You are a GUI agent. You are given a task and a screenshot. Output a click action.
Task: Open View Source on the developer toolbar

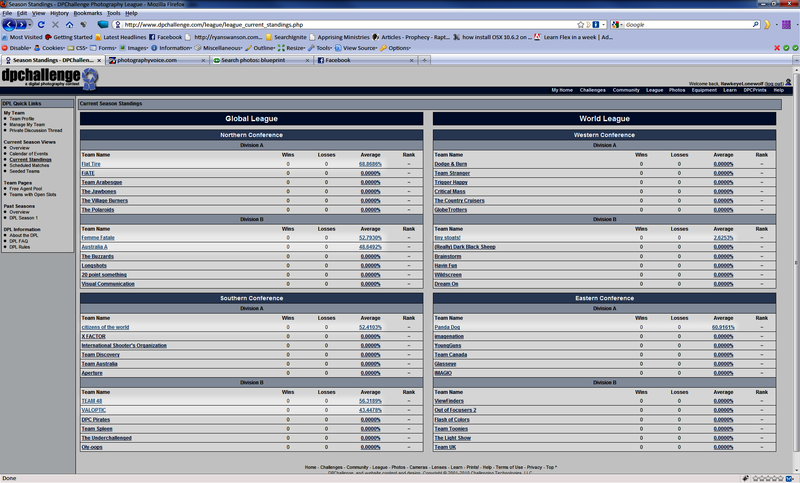[x=356, y=48]
